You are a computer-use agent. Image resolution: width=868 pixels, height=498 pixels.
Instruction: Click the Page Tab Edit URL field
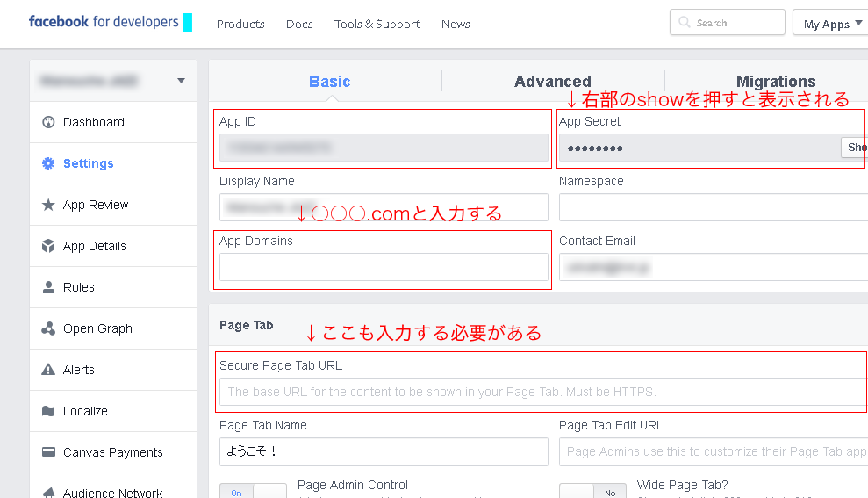714,451
